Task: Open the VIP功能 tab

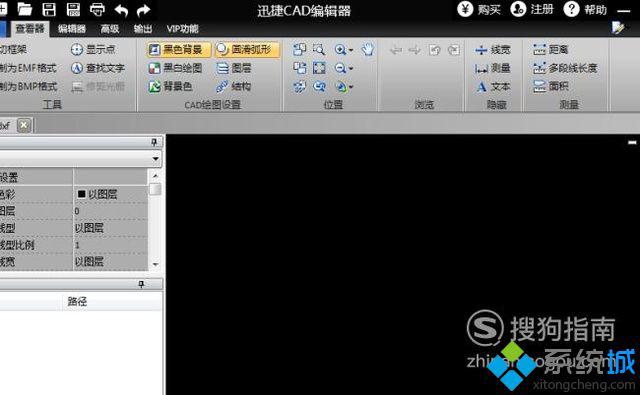Action: 182,29
